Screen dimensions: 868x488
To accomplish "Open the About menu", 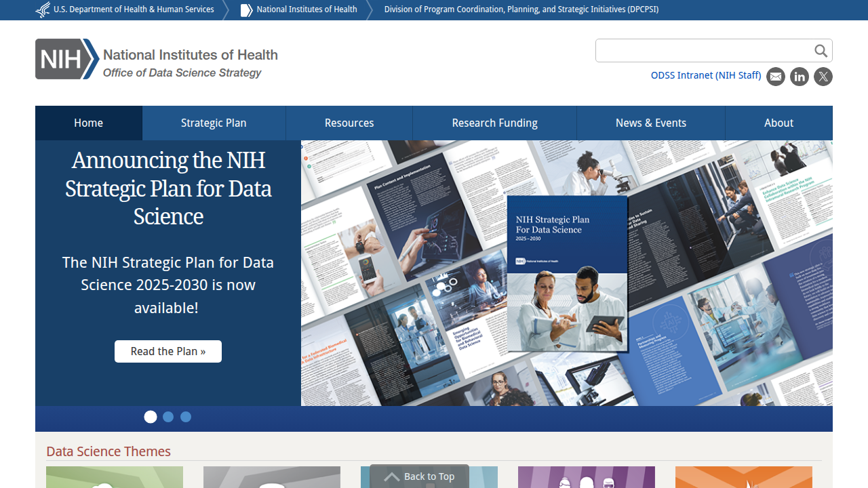I will click(778, 123).
